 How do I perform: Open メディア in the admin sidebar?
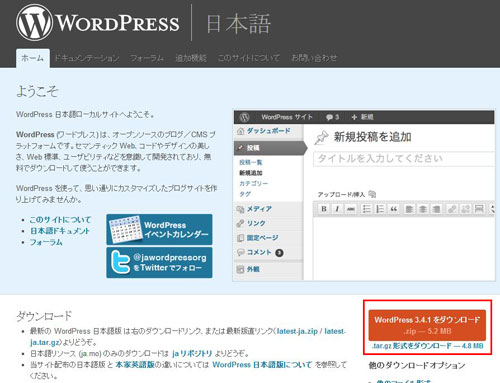point(268,209)
